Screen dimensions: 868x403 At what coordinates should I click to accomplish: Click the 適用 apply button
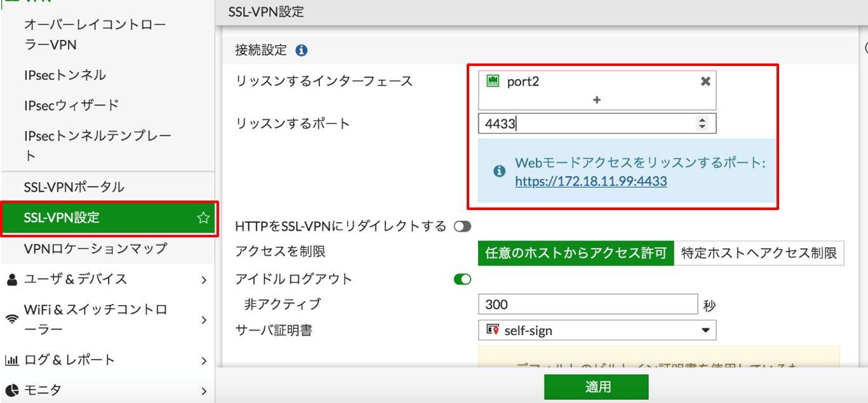click(596, 386)
